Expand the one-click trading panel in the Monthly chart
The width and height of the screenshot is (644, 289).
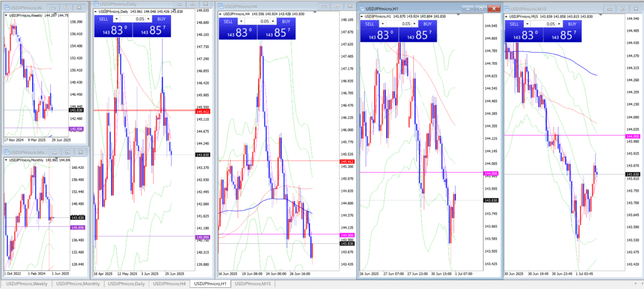point(6,160)
